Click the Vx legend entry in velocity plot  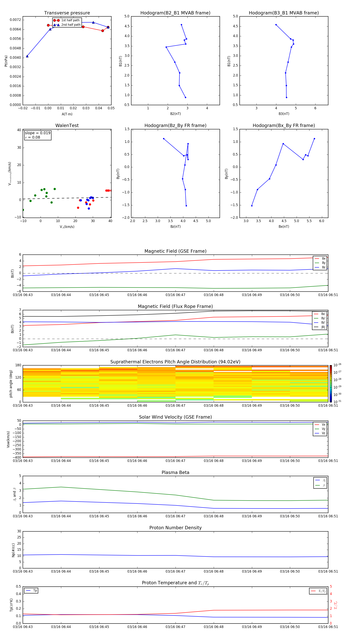click(320, 424)
